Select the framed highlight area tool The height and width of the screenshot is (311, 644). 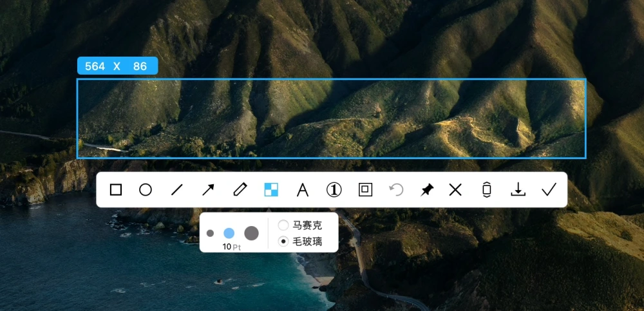tap(366, 190)
